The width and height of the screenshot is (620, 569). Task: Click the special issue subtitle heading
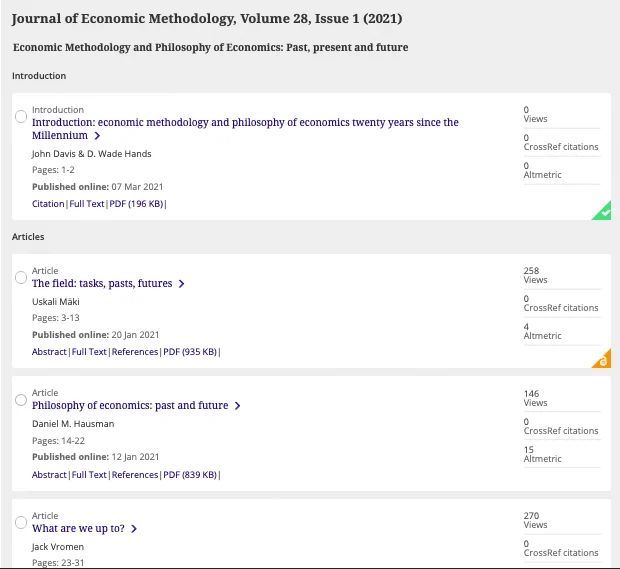pyautogui.click(x=210, y=47)
